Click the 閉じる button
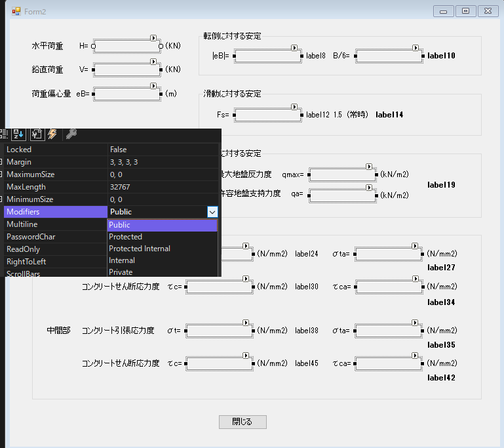The image size is (504, 448). [242, 422]
